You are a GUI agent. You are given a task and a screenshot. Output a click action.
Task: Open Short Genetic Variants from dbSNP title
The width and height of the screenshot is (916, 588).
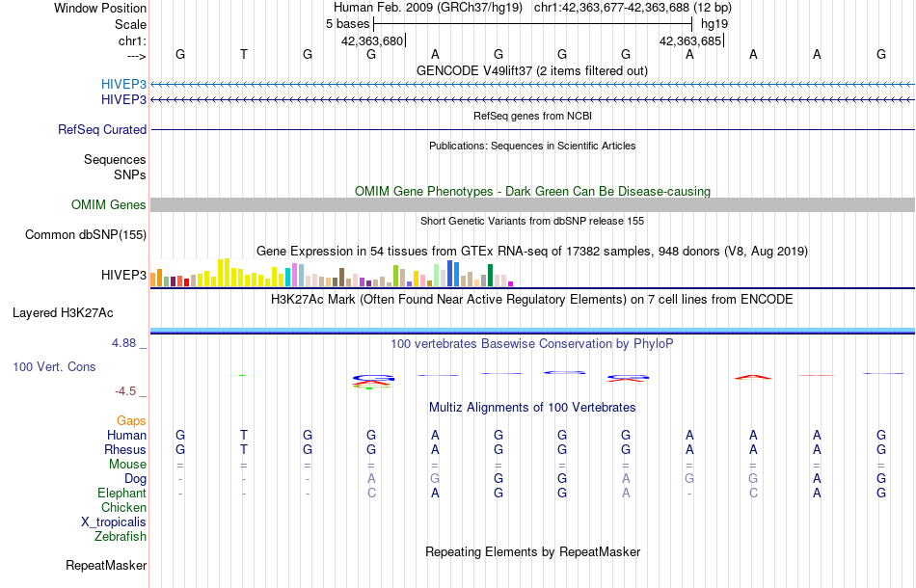pos(532,221)
